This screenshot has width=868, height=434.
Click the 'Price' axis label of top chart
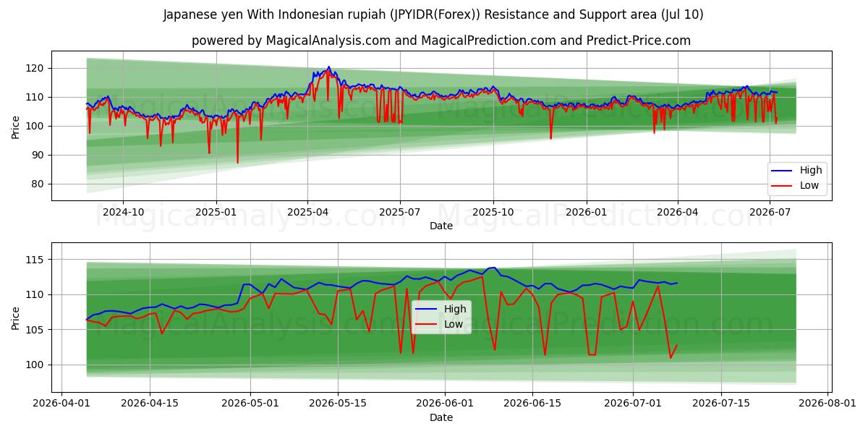[15, 126]
